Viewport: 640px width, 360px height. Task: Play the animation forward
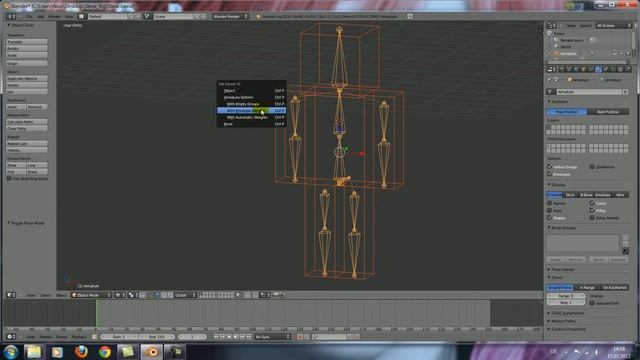236,337
